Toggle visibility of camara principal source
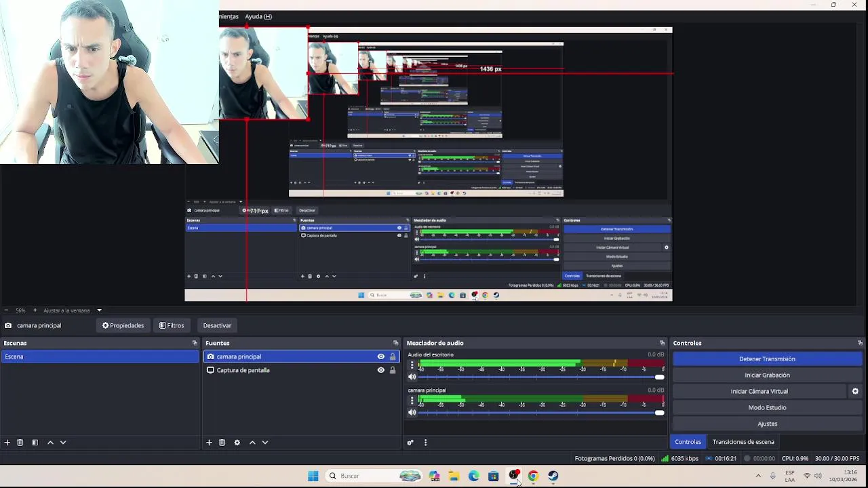 click(381, 357)
